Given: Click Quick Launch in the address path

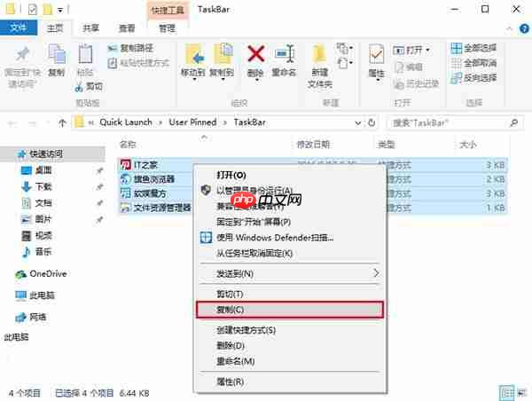Looking at the screenshot, I should 126,122.
